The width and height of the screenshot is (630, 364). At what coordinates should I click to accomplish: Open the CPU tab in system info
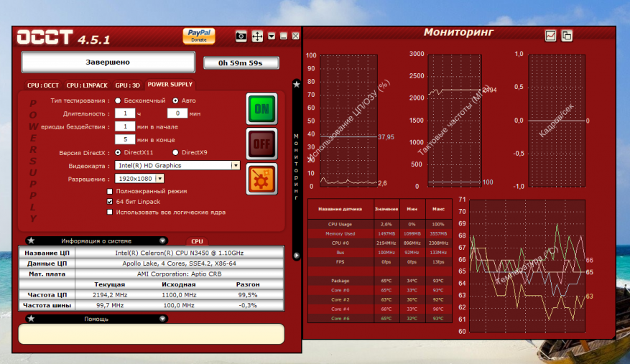click(x=197, y=241)
